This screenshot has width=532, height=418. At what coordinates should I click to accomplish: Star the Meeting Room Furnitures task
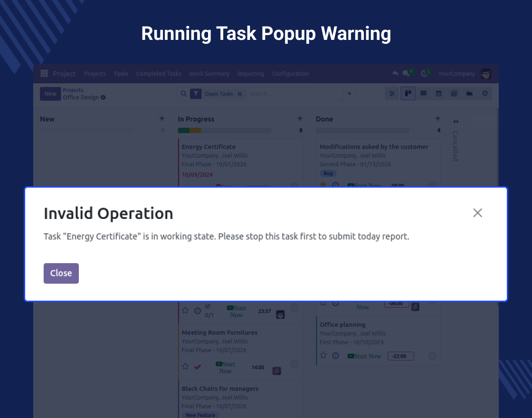185,366
